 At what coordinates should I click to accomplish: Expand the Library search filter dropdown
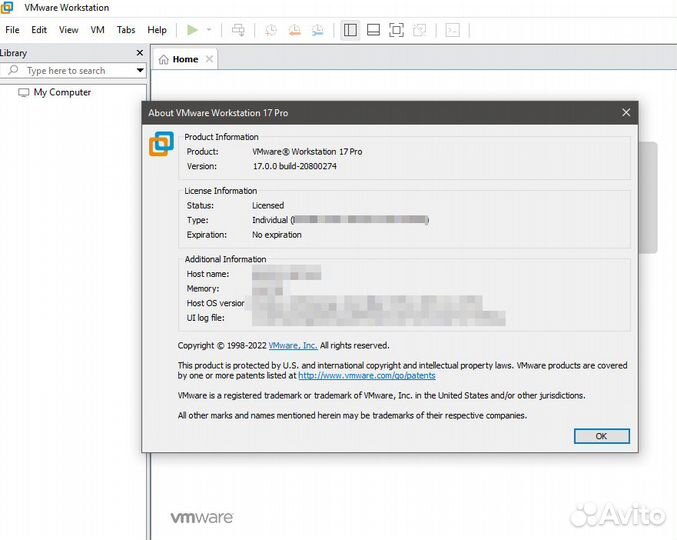(140, 70)
